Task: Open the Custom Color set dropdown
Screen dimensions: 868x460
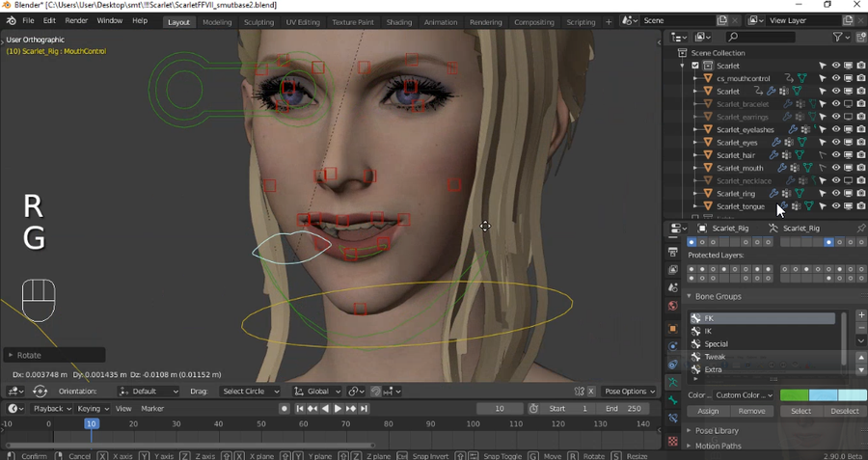Action: click(x=744, y=394)
